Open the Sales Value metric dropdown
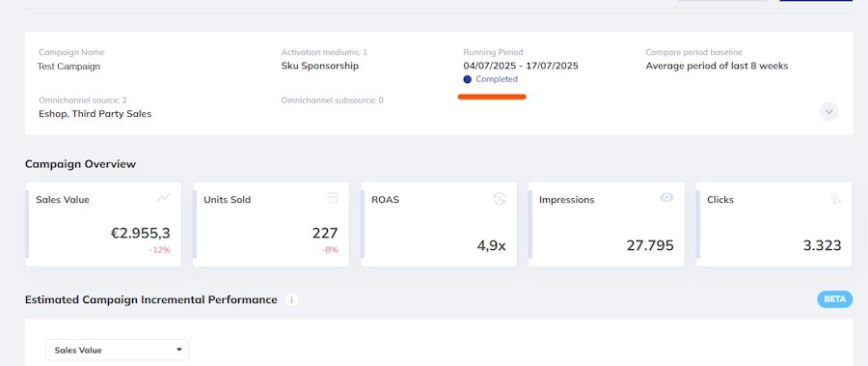868x366 pixels. coord(118,350)
